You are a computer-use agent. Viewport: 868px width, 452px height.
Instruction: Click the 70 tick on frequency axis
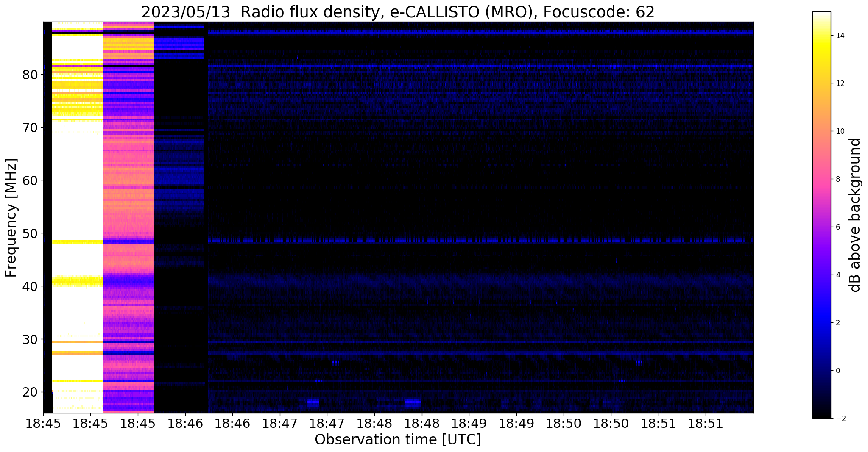tap(30, 128)
